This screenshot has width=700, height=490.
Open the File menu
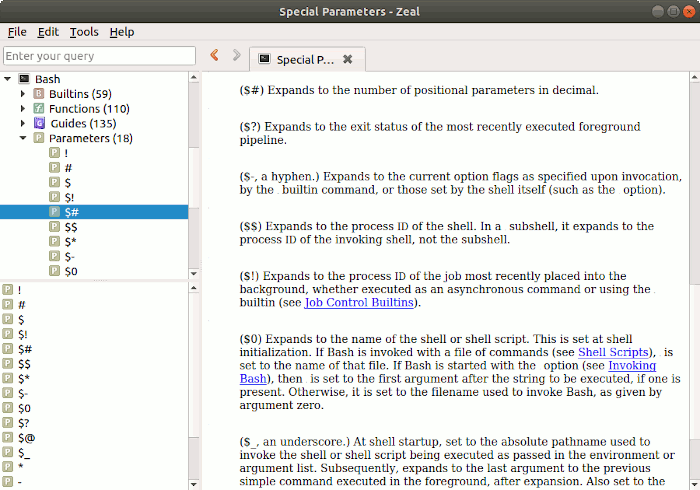click(x=17, y=32)
